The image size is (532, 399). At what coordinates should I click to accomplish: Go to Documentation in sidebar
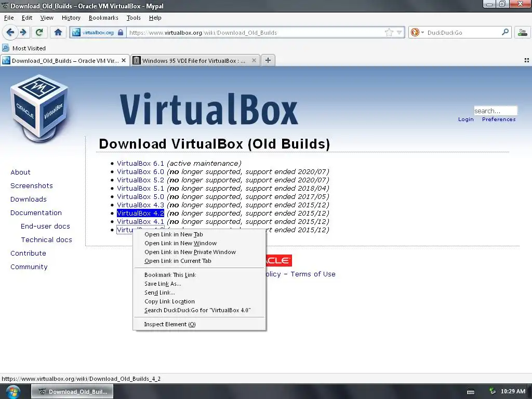click(36, 212)
